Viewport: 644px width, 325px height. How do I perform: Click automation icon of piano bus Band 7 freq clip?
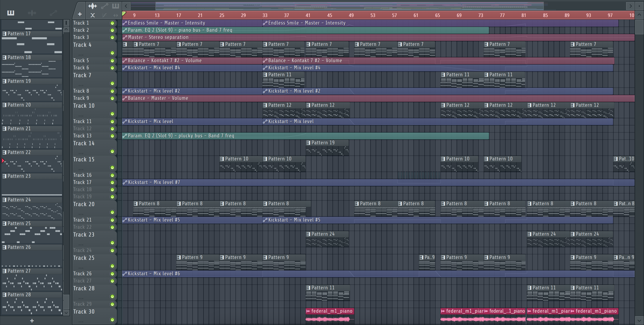(x=125, y=30)
